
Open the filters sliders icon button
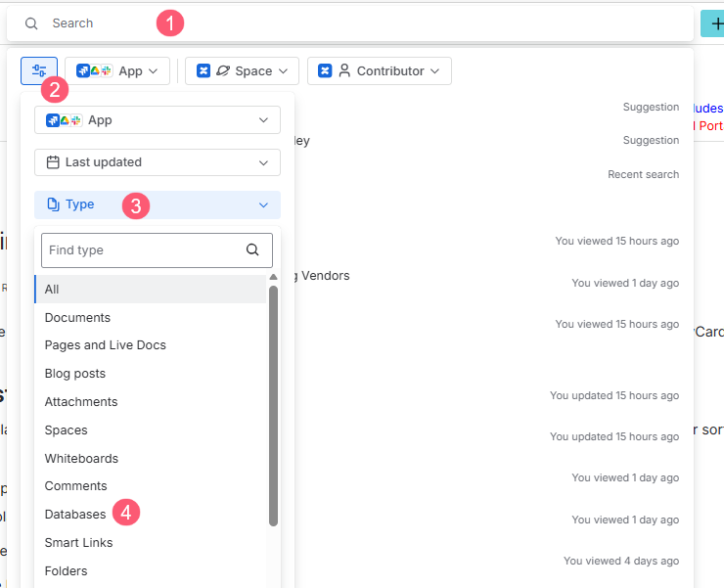point(39,70)
